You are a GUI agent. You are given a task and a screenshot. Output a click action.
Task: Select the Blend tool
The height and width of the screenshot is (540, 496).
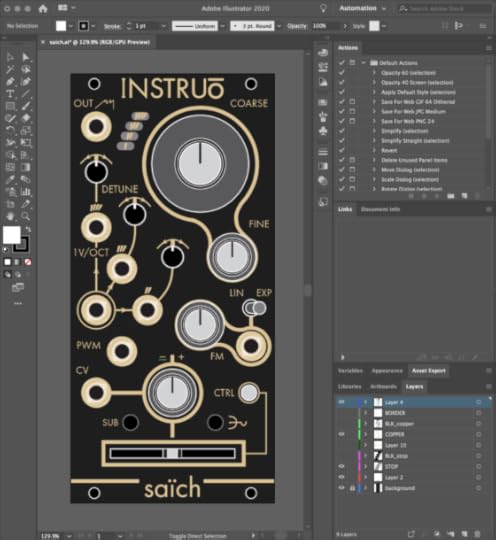(x=26, y=179)
